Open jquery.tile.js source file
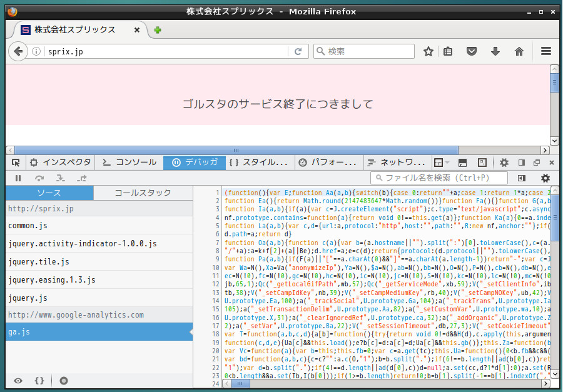The height and width of the screenshot is (392, 563). click(99, 262)
